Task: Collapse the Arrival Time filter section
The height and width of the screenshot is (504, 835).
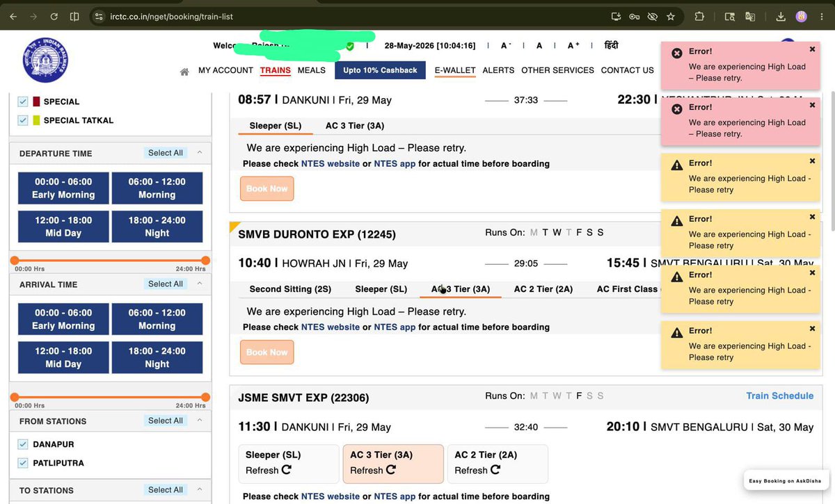Action: click(200, 284)
